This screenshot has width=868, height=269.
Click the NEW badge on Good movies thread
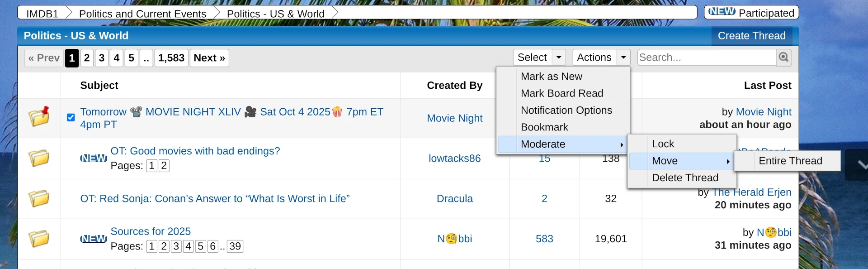(94, 158)
